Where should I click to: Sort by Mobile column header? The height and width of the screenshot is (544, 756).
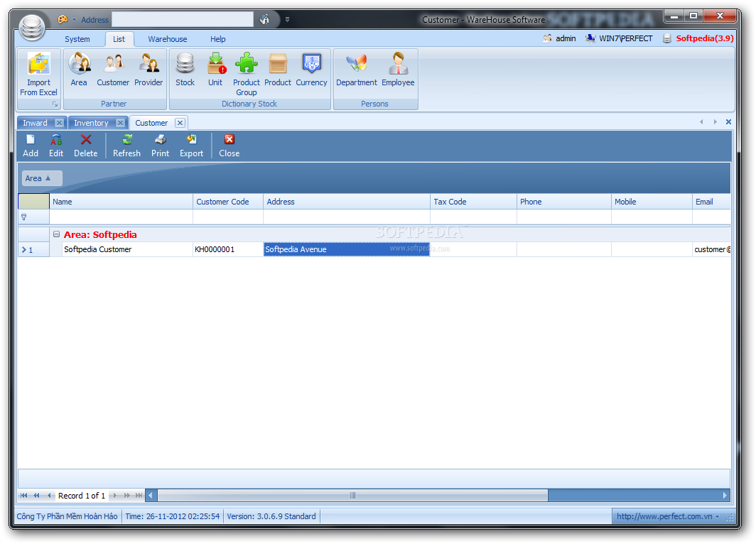652,202
